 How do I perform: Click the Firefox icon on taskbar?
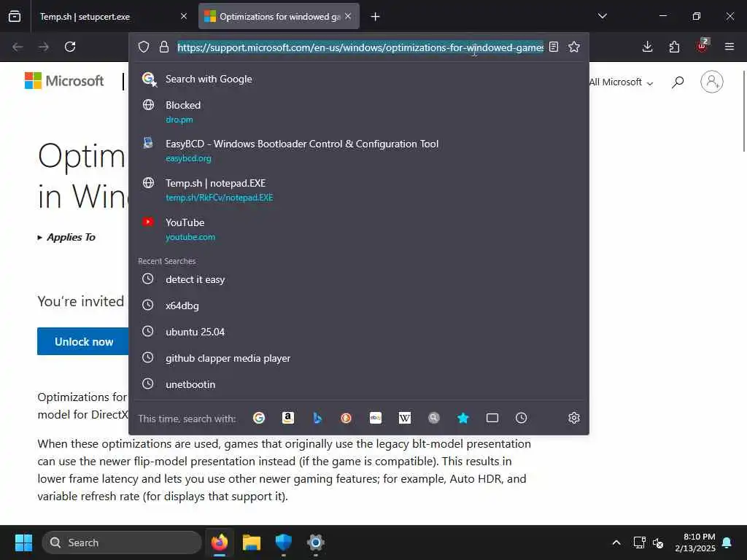click(219, 542)
